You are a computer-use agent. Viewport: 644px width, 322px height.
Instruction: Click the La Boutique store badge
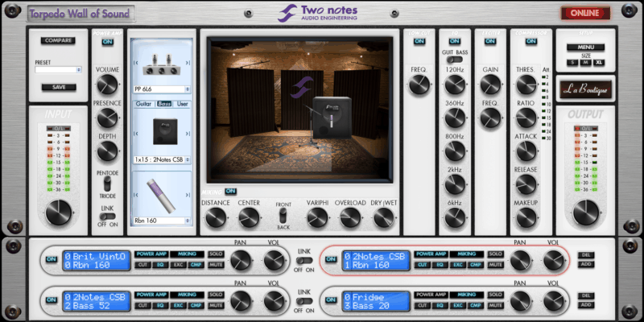(585, 89)
